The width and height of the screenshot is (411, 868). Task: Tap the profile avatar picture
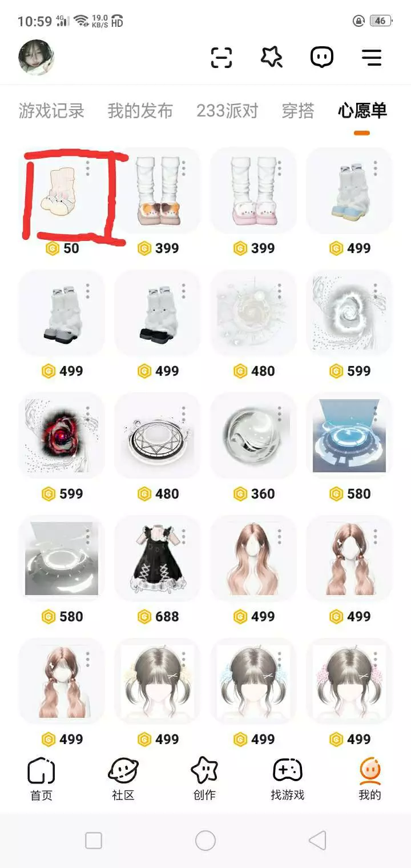click(x=37, y=57)
